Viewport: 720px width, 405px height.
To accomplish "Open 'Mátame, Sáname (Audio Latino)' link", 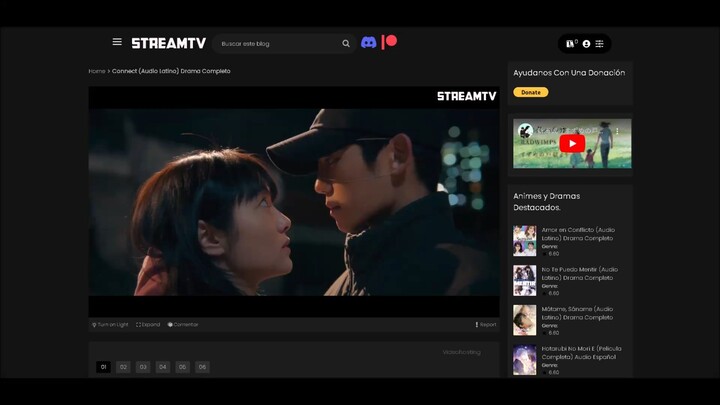I will (x=577, y=313).
